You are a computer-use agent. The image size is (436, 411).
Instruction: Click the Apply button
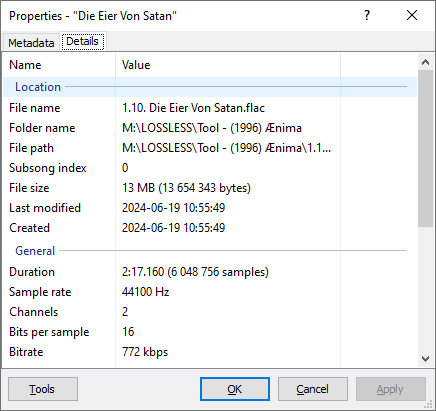[391, 389]
